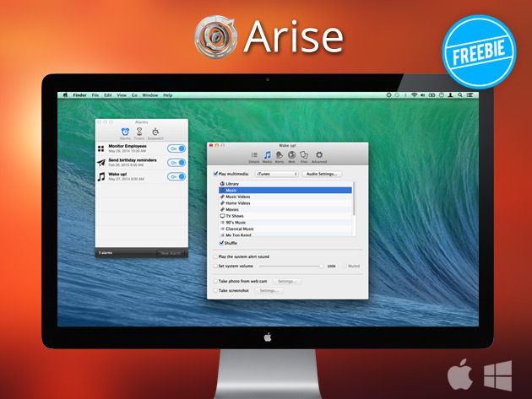
Task: Open the Go menu in menu bar
Action: coord(135,95)
